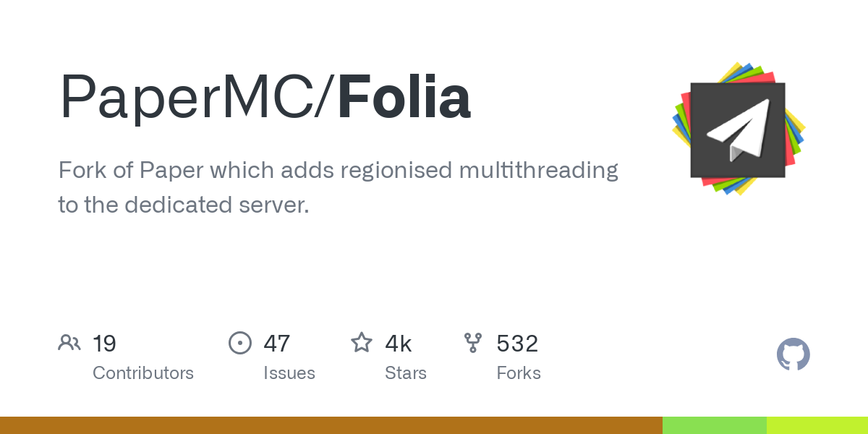Click the brown language bar segment
The image size is (868, 434).
coord(331,425)
